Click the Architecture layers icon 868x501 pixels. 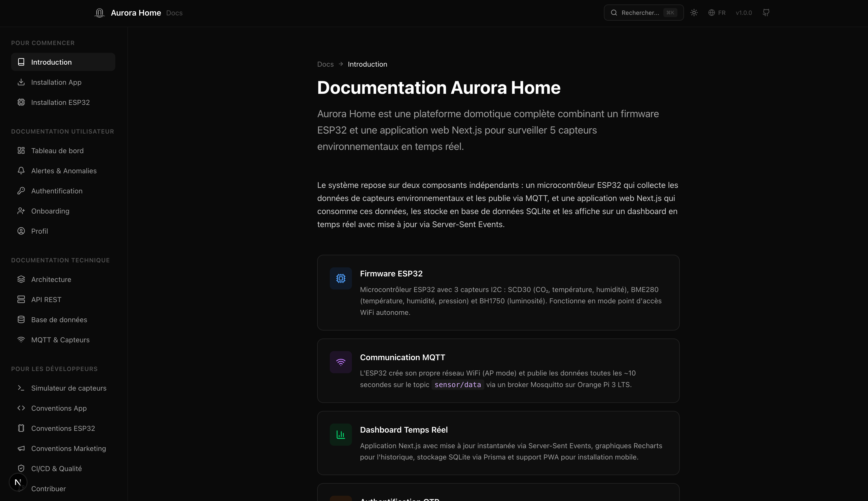tap(21, 279)
